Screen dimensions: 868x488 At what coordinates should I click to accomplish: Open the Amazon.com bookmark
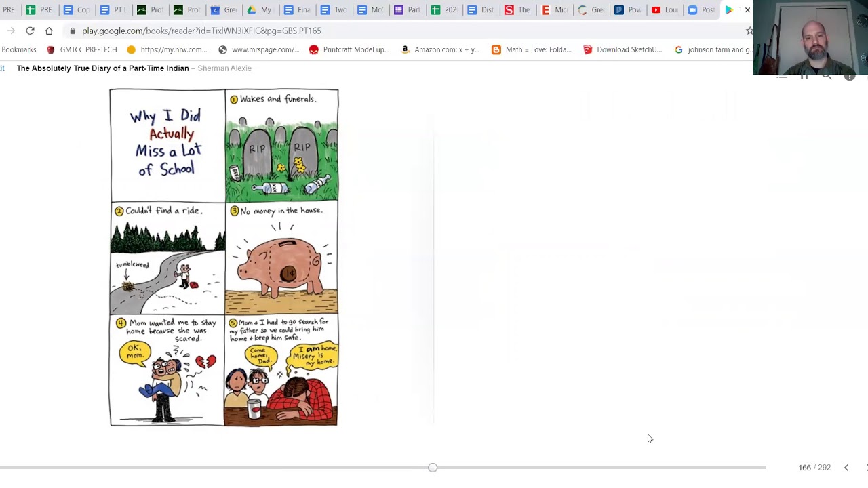pos(439,49)
